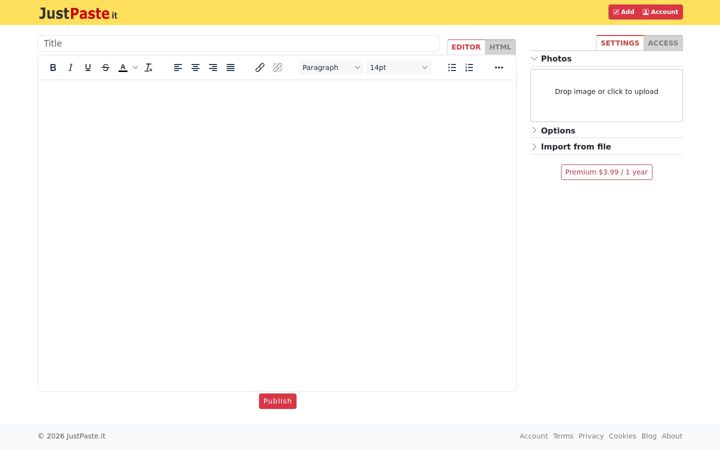Click the Title input field
Screen dimensions: 720x450
(x=238, y=44)
